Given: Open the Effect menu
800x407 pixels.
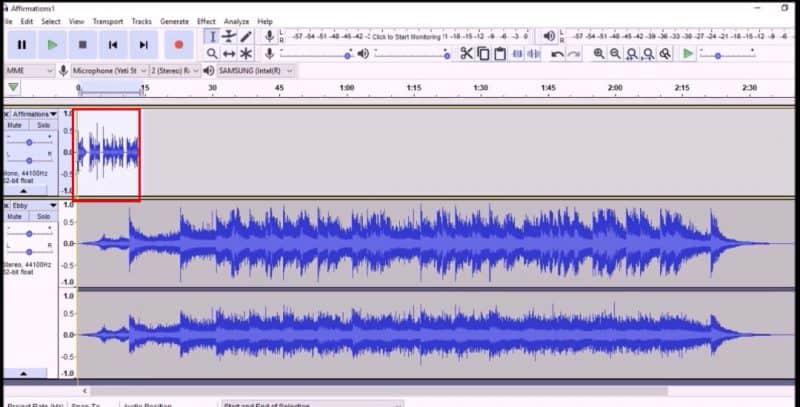Looking at the screenshot, I should point(206,21).
